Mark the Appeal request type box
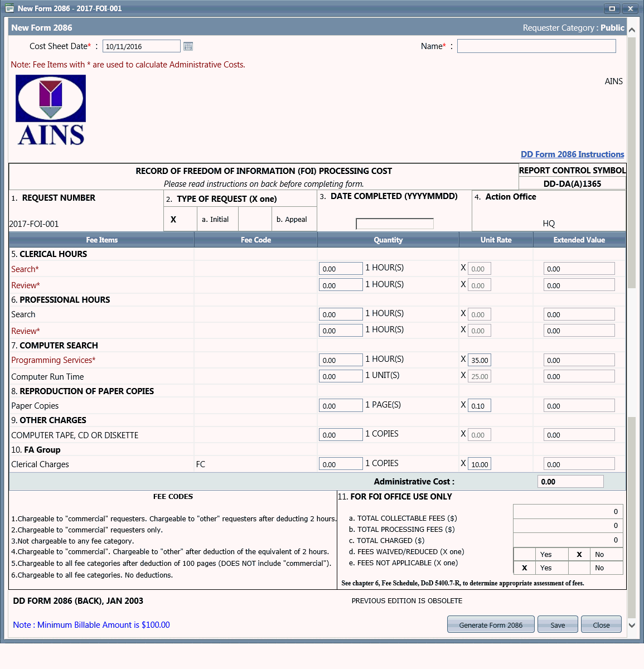 click(x=255, y=219)
